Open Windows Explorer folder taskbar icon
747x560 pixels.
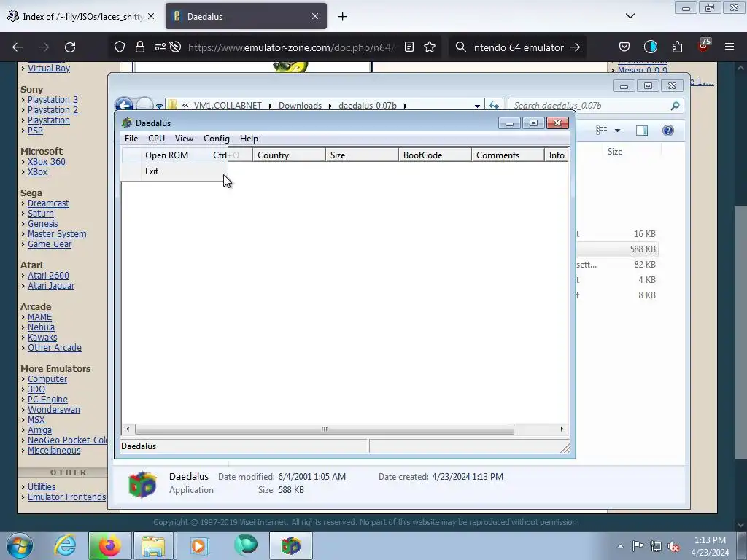[153, 545]
